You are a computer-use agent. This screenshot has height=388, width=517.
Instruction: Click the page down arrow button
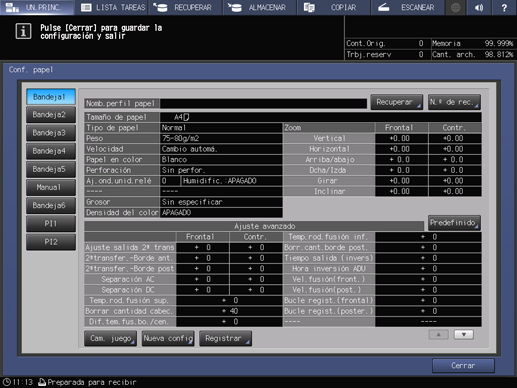click(464, 335)
